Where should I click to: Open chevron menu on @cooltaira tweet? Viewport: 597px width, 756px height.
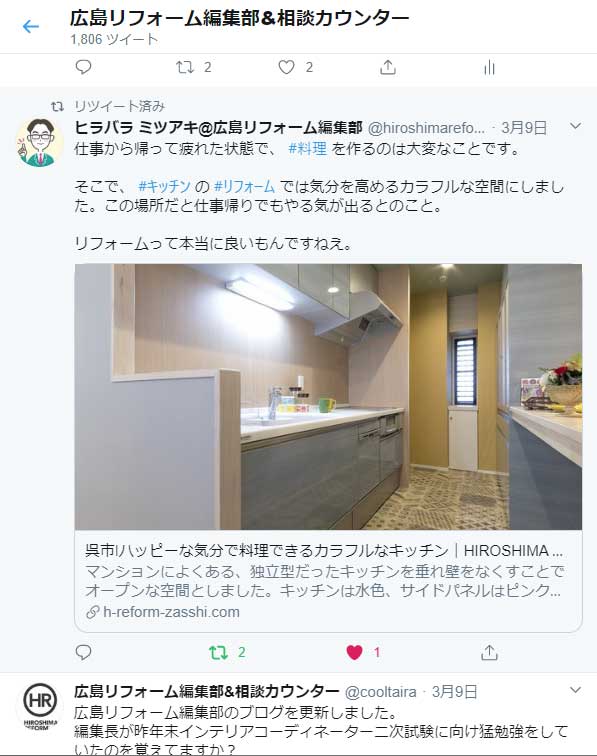[575, 690]
